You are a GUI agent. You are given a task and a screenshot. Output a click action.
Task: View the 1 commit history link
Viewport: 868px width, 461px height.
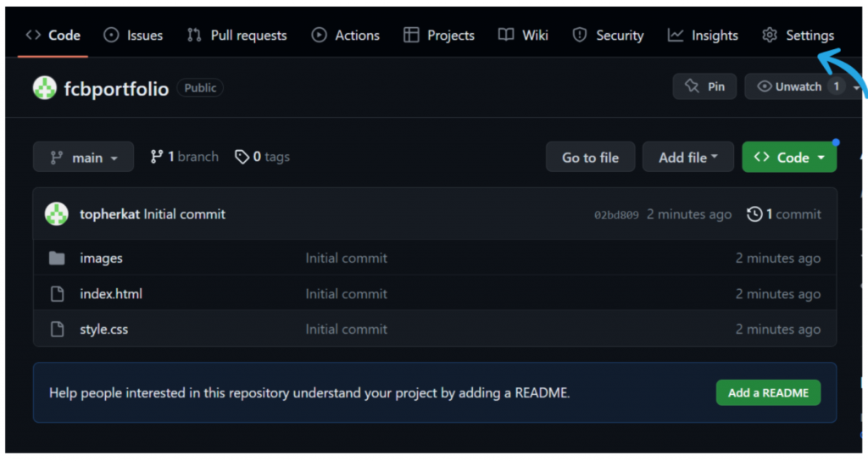pyautogui.click(x=784, y=214)
